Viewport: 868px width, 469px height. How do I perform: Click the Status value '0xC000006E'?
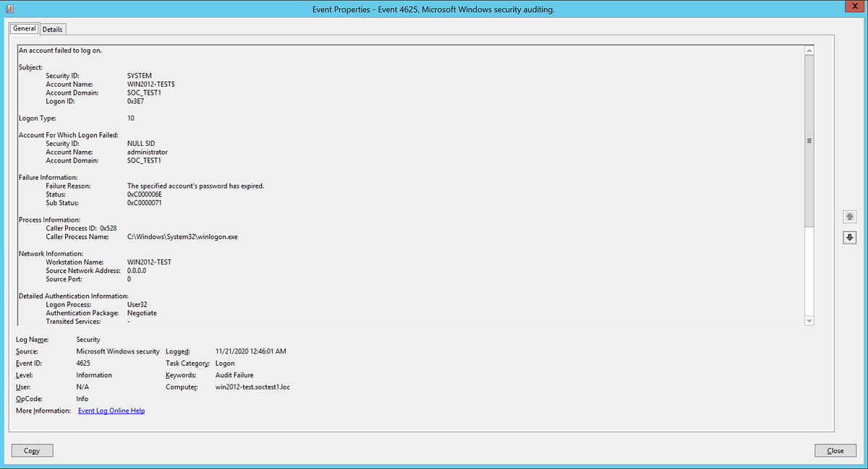145,194
